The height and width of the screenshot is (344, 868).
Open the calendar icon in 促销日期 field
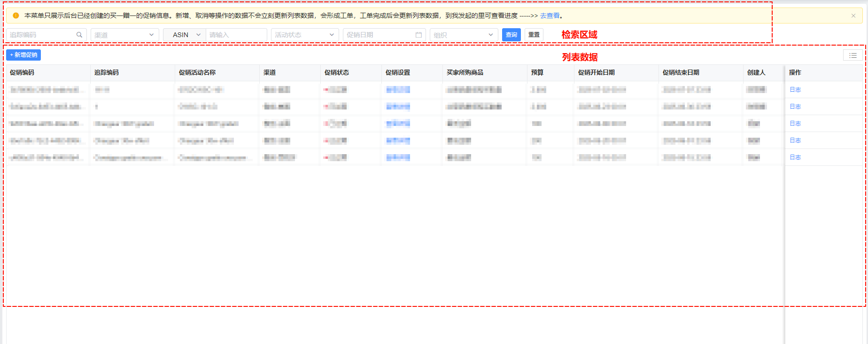tap(418, 35)
